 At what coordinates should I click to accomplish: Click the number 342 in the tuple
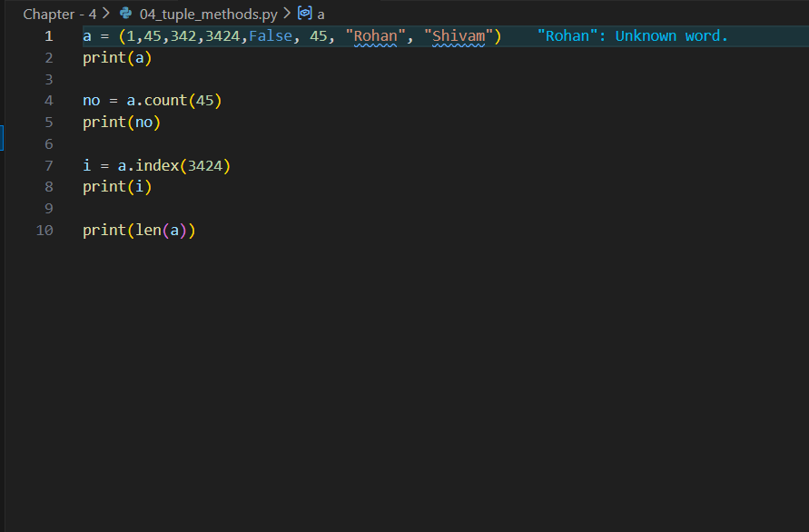coord(183,36)
